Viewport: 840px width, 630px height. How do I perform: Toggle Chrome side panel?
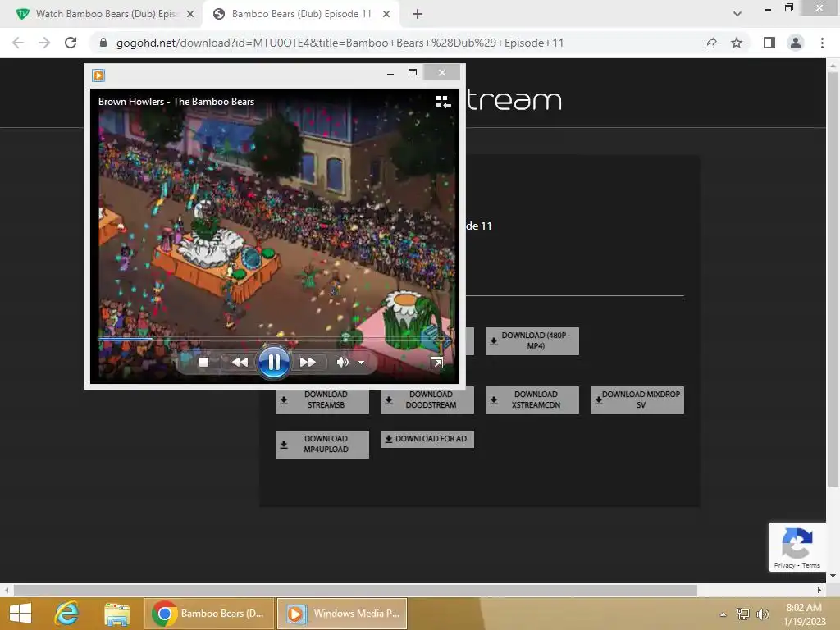[x=769, y=43]
